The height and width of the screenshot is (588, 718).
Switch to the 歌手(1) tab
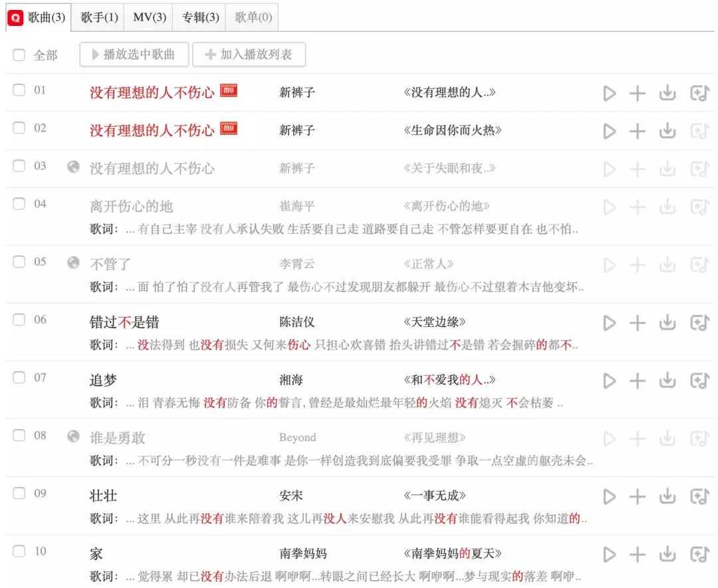click(99, 17)
